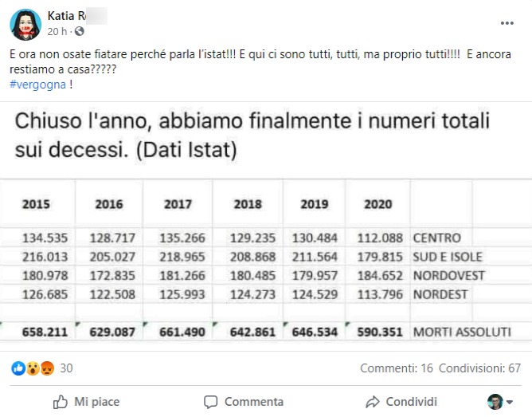Click the angry reaction emoji icon

click(47, 368)
